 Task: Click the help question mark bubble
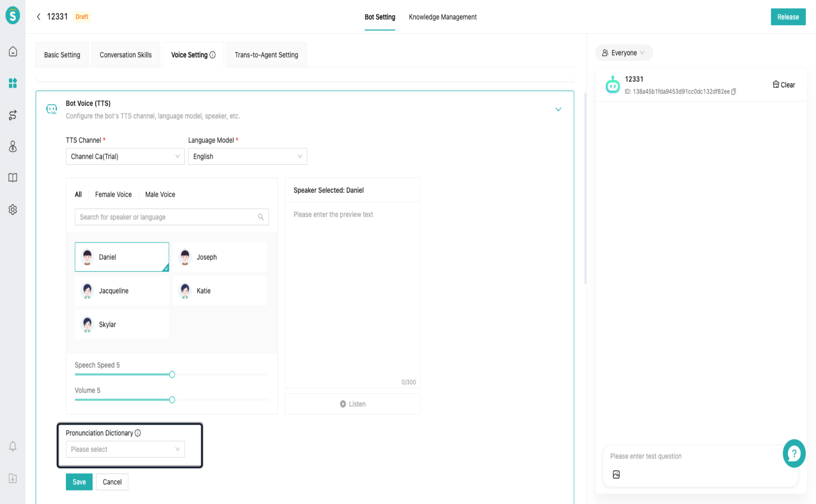pyautogui.click(x=794, y=453)
